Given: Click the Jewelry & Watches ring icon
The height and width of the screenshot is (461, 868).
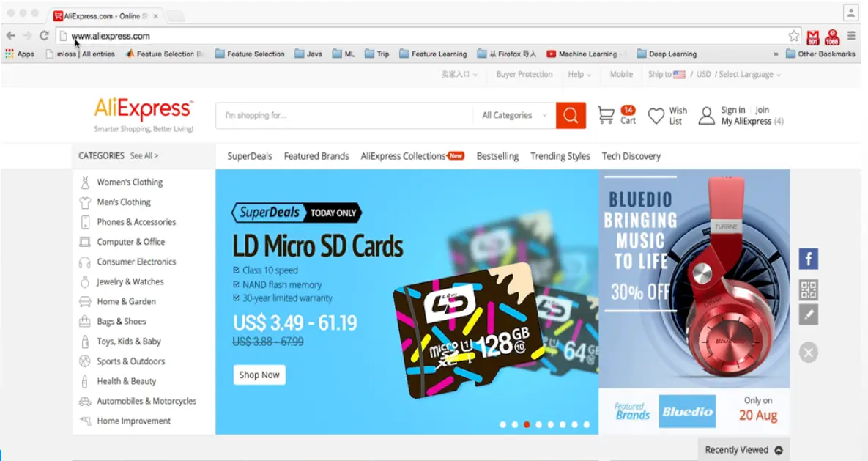Looking at the screenshot, I should [85, 282].
